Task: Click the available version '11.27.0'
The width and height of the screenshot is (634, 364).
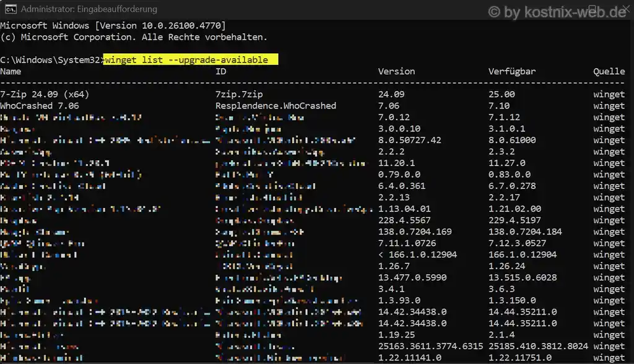Action: coord(506,163)
